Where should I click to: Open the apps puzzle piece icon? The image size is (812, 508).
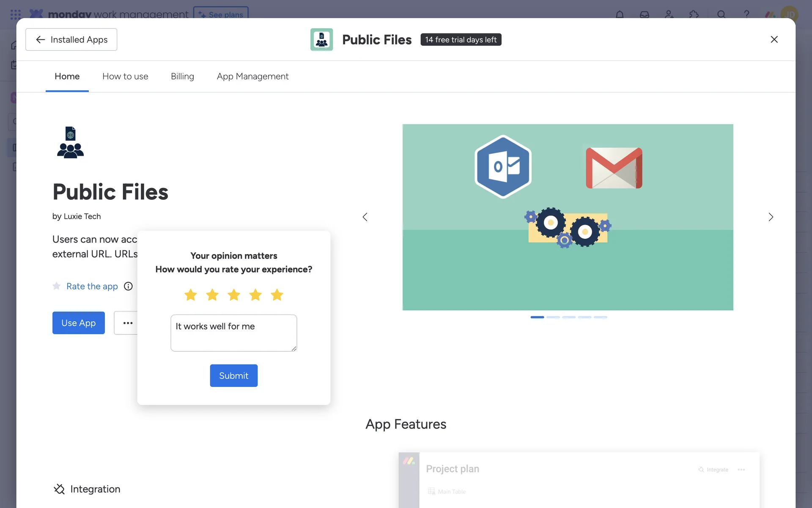click(x=694, y=14)
